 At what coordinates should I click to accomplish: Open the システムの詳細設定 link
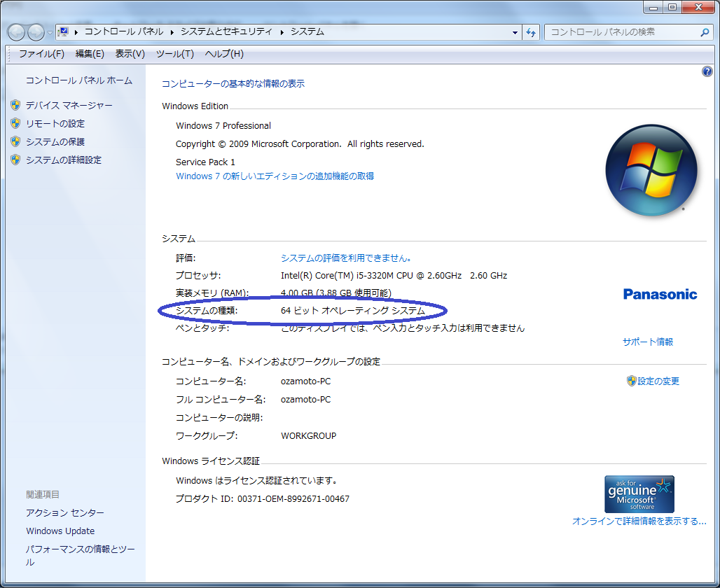point(63,160)
